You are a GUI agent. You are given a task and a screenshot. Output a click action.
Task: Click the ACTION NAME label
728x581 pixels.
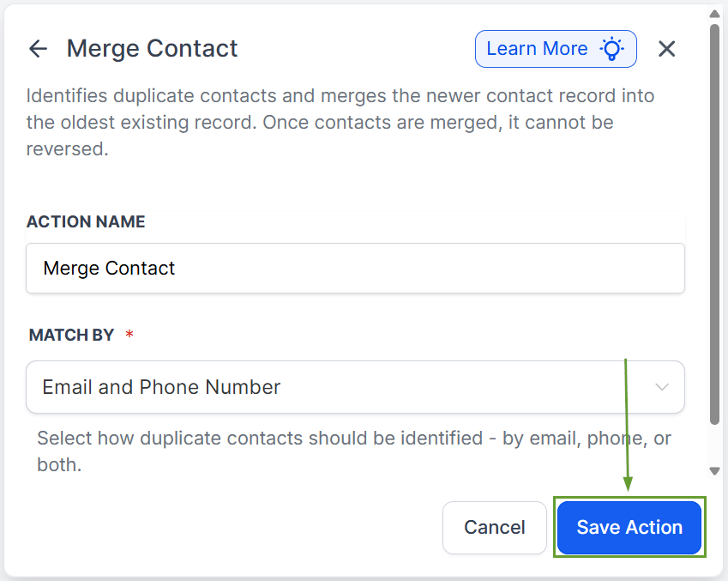pyautogui.click(x=86, y=221)
